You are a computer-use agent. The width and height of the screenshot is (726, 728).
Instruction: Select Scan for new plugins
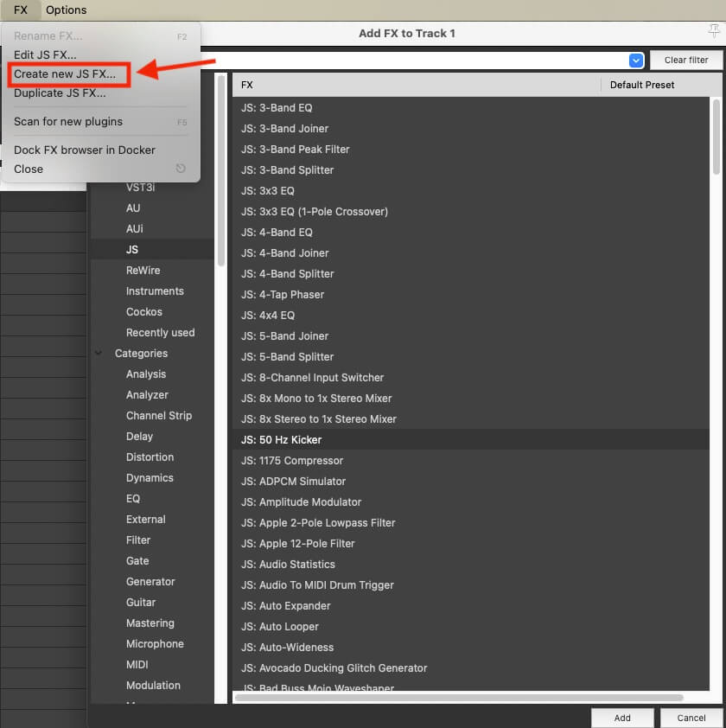click(68, 122)
